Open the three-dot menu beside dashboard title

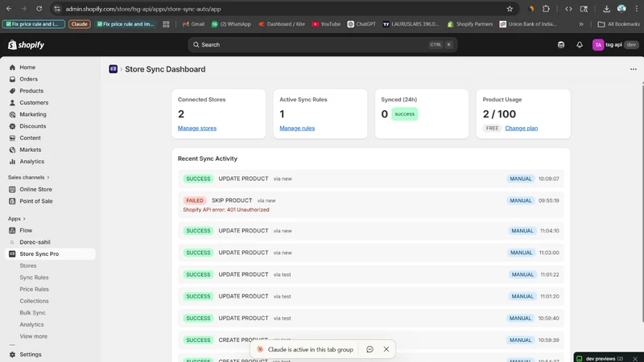click(x=633, y=69)
